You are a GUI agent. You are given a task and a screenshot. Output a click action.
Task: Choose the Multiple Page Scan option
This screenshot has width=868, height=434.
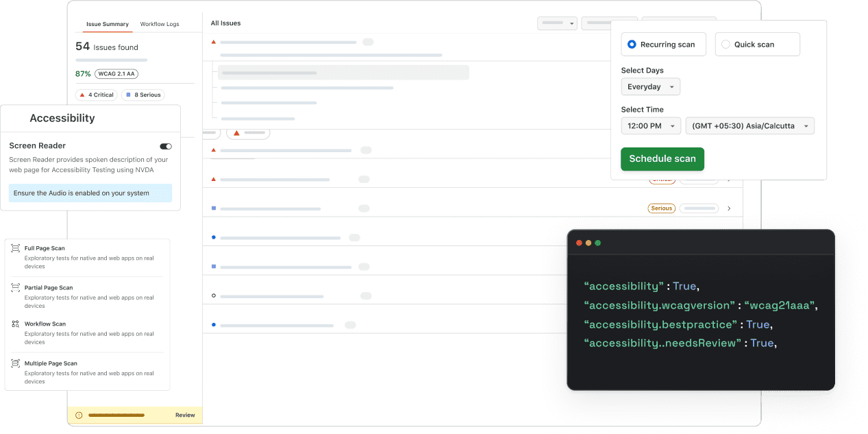tap(87, 372)
